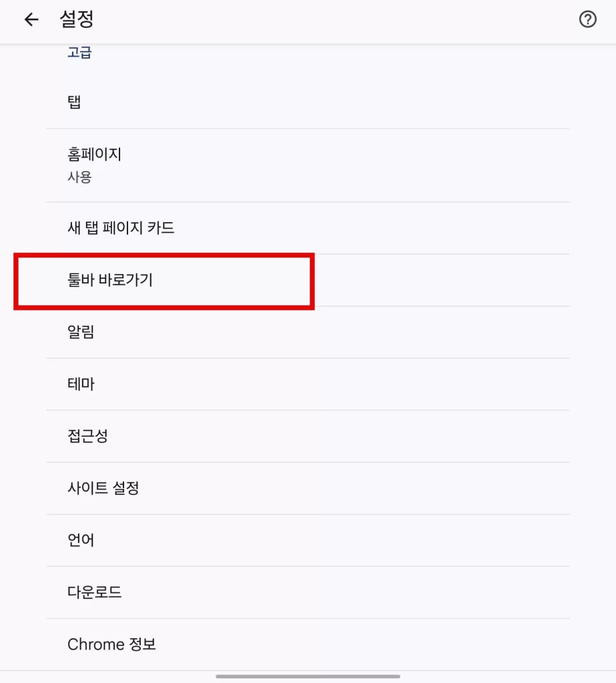Click inside the red-boxed toolbar shortcut row
The image size is (616, 683).
pyautogui.click(x=164, y=279)
